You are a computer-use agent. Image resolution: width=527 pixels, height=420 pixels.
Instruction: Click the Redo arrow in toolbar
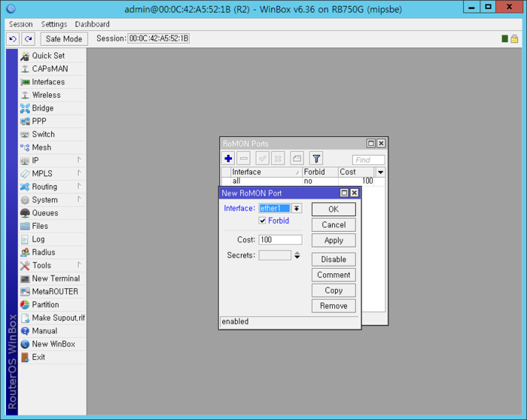pos(29,39)
